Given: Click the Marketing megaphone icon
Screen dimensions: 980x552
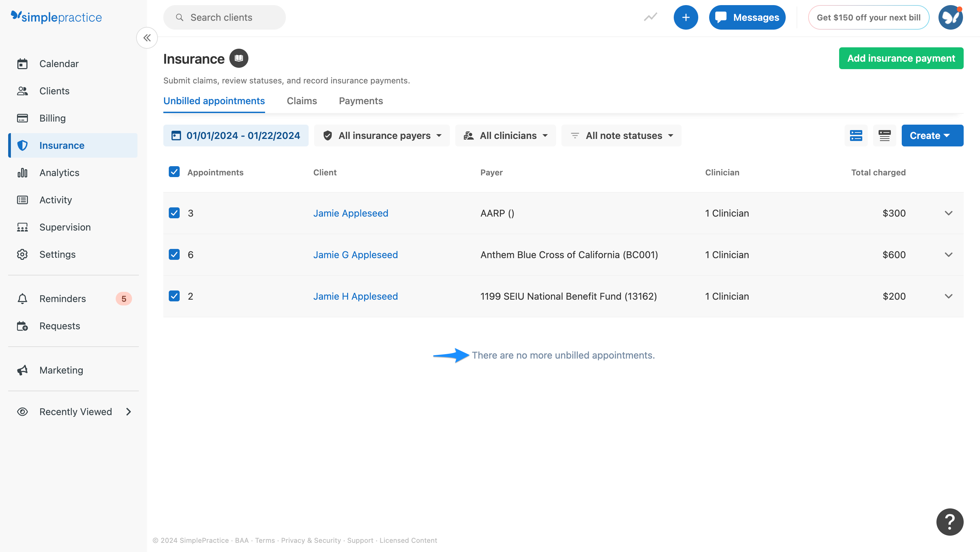Looking at the screenshot, I should coord(22,370).
